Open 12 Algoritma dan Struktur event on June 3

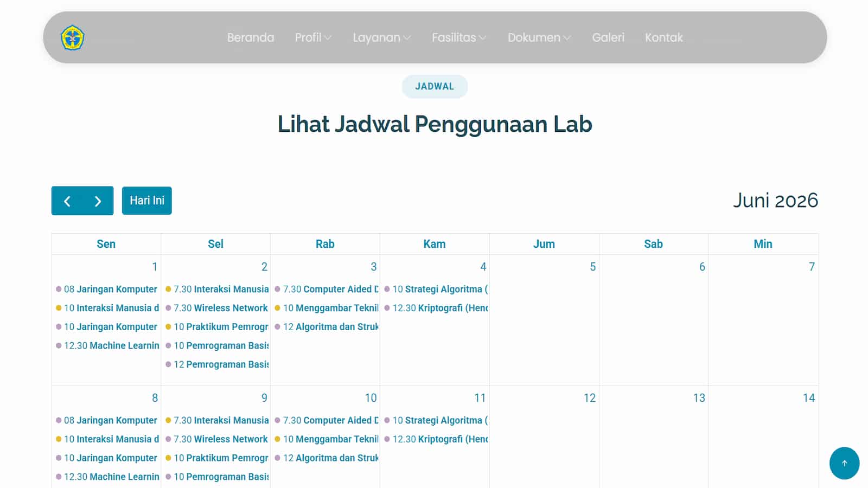(x=326, y=327)
